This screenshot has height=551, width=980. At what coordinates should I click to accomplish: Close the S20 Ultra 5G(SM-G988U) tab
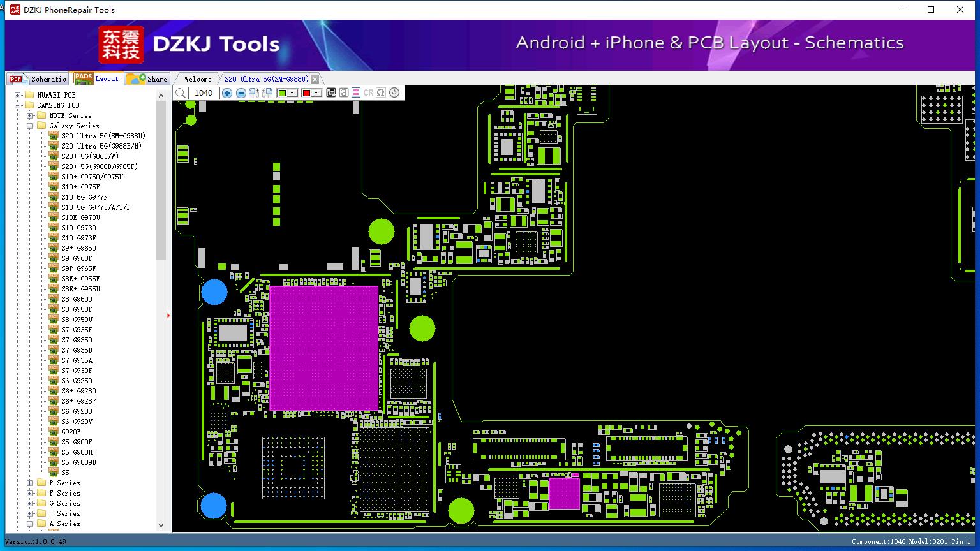click(315, 79)
